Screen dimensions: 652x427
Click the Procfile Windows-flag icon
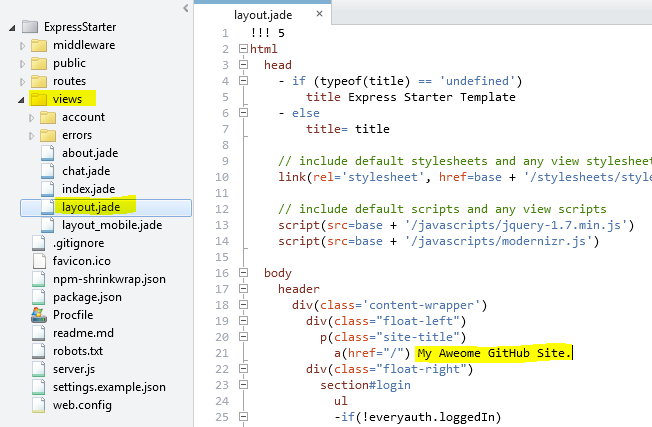click(x=39, y=315)
